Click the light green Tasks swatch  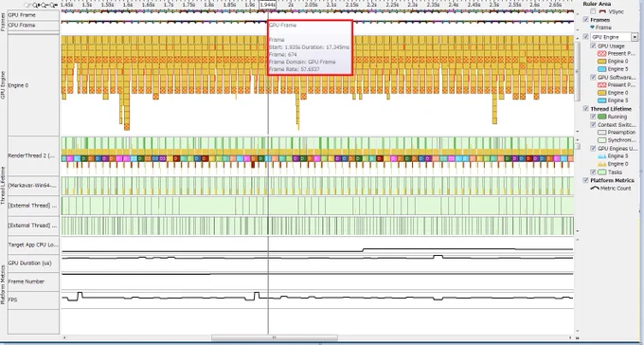(601, 172)
